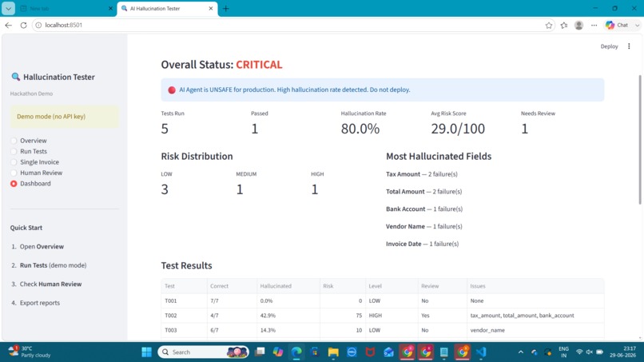The width and height of the screenshot is (644, 362).
Task: Open the browser settings and more menu
Action: tap(594, 25)
